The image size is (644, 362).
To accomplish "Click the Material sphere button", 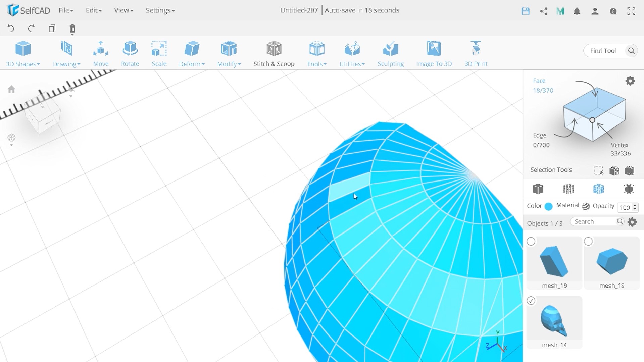I will pos(586,206).
